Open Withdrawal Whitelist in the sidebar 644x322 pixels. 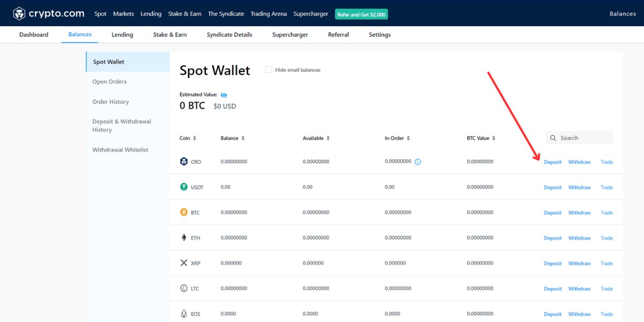[120, 150]
